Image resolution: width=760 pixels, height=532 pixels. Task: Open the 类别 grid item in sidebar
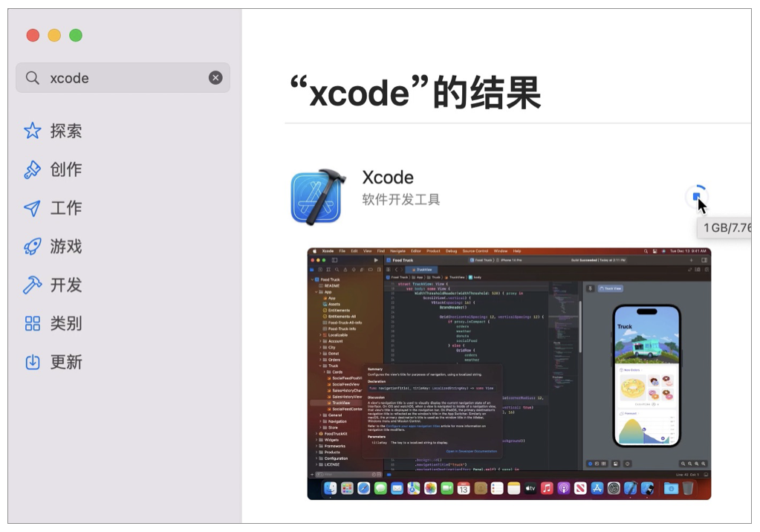(x=53, y=323)
